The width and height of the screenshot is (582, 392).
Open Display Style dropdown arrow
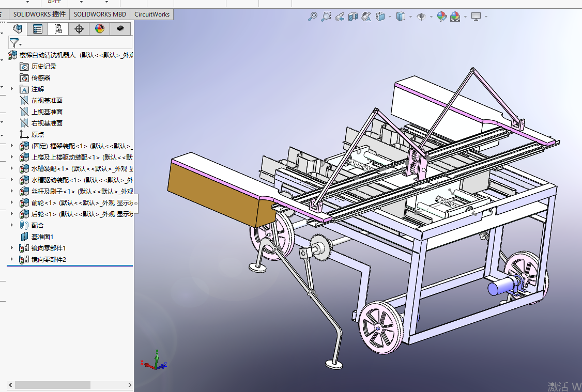pyautogui.click(x=410, y=17)
